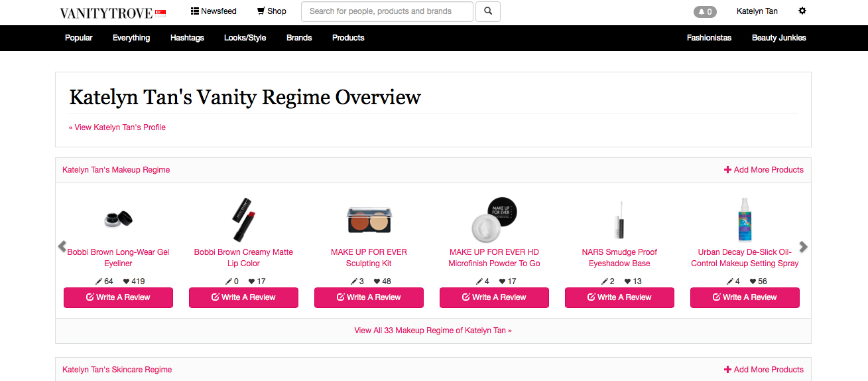Open the Katelyn Tan account menu
Screen dimensions: 868x381
(757, 11)
